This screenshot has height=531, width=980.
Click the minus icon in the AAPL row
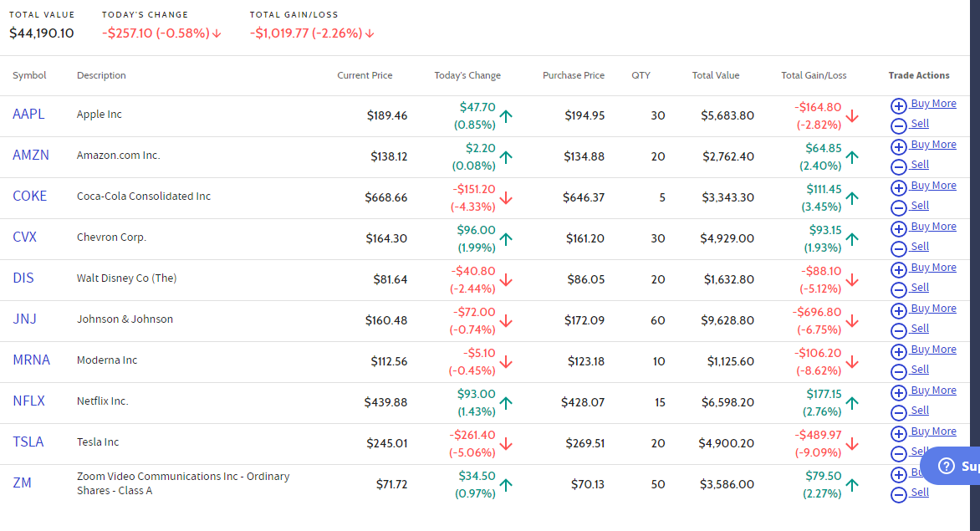click(x=898, y=126)
